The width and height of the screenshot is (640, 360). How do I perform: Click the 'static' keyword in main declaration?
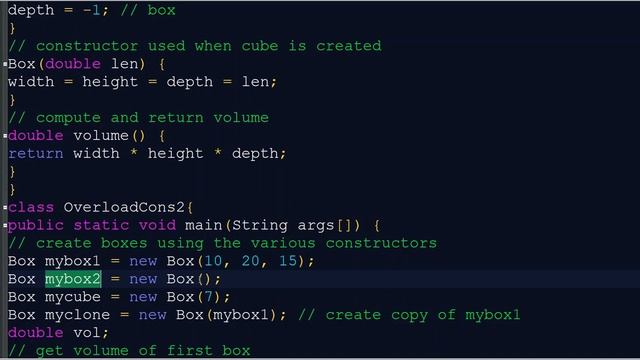tap(101, 225)
